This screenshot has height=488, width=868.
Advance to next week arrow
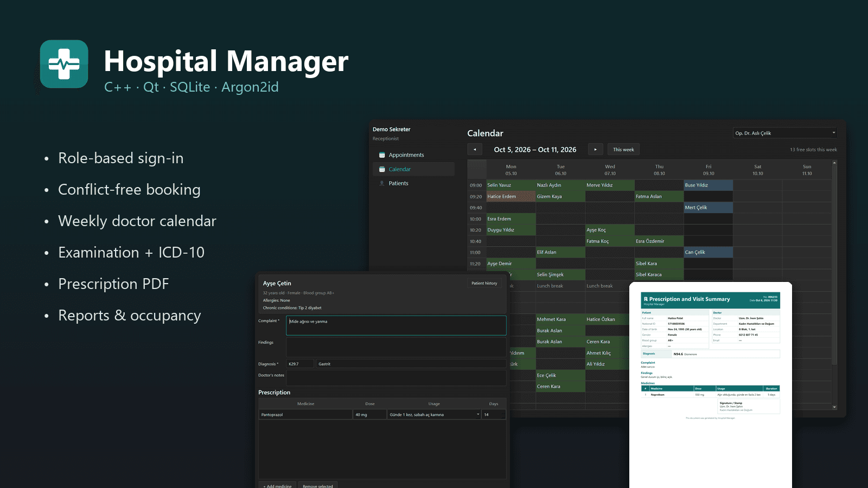pyautogui.click(x=595, y=150)
